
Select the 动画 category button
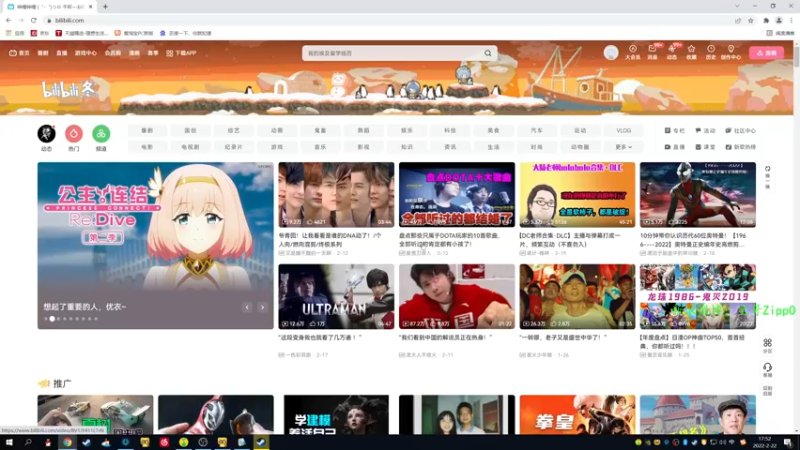277,131
